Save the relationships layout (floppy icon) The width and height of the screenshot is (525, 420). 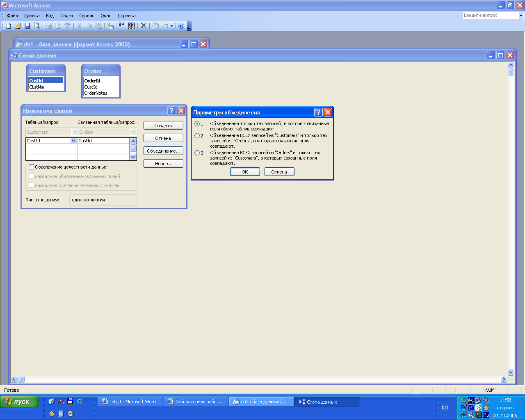pos(27,25)
